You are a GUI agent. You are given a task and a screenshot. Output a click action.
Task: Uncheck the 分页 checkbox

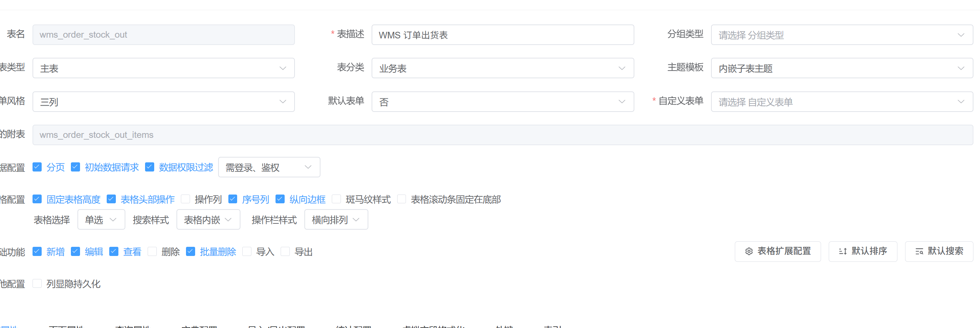pos(37,167)
